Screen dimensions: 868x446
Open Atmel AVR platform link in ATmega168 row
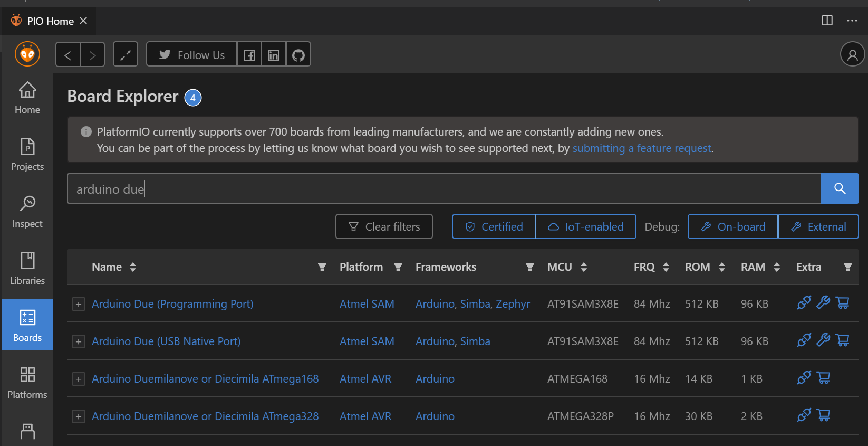365,379
